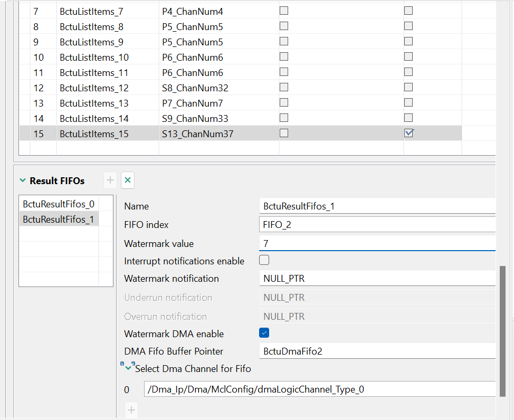
Task: Toggle first checkbox in BctuListItems_10 row
Action: tap(284, 57)
